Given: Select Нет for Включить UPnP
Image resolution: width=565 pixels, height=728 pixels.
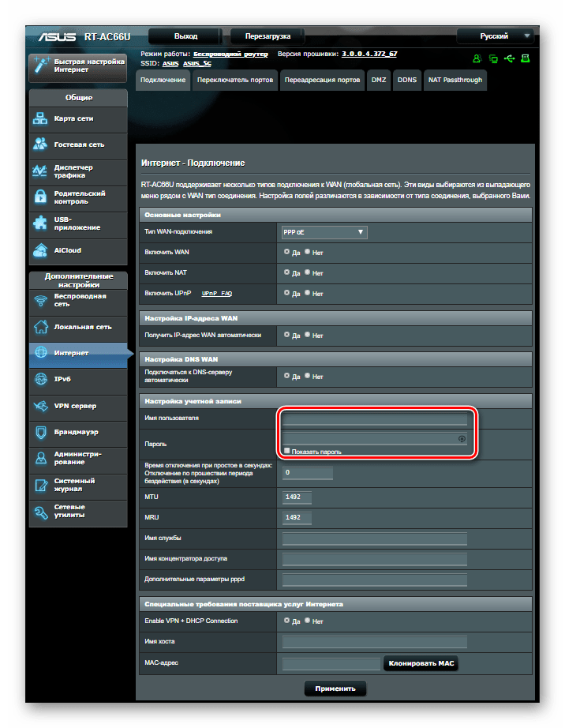Looking at the screenshot, I should tap(307, 292).
